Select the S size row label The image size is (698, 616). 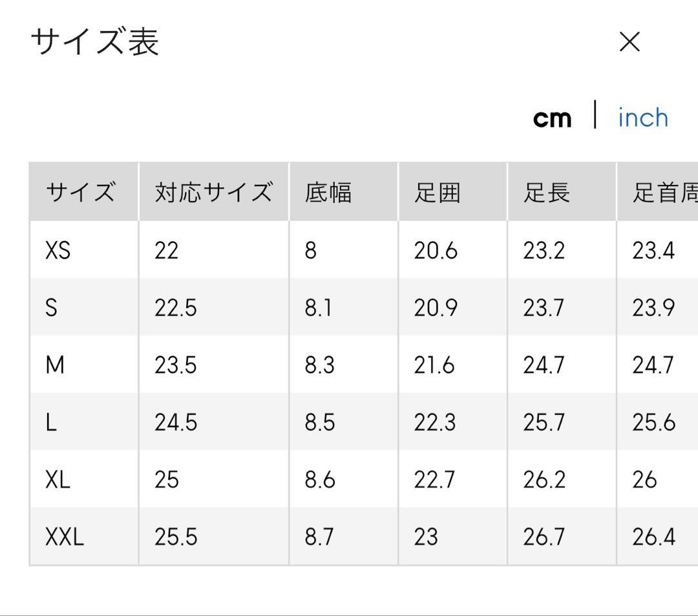pos(51,308)
